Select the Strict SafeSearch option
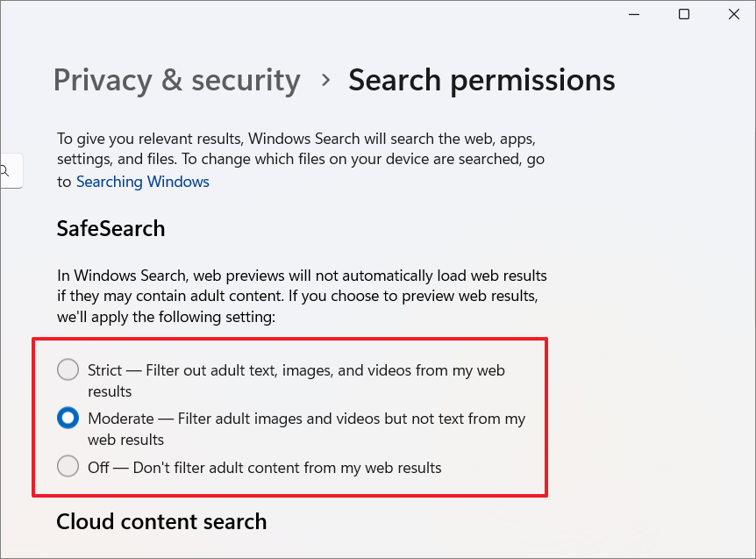 (x=68, y=369)
